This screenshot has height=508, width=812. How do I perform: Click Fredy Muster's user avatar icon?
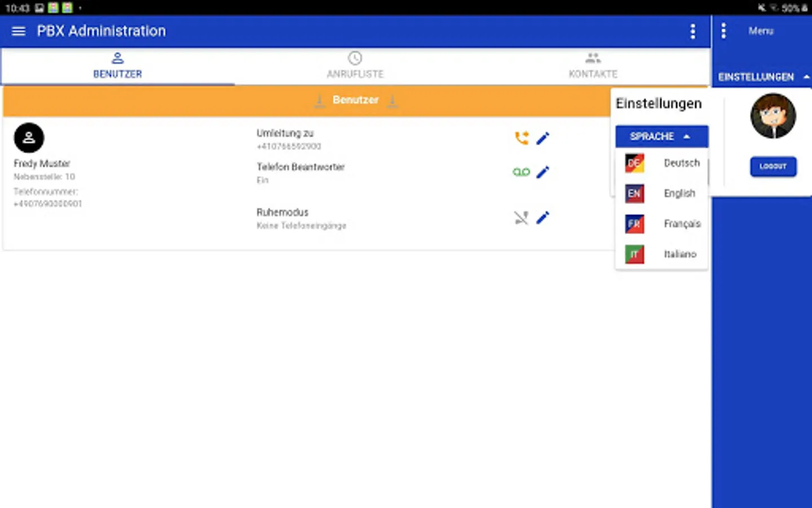coord(29,138)
